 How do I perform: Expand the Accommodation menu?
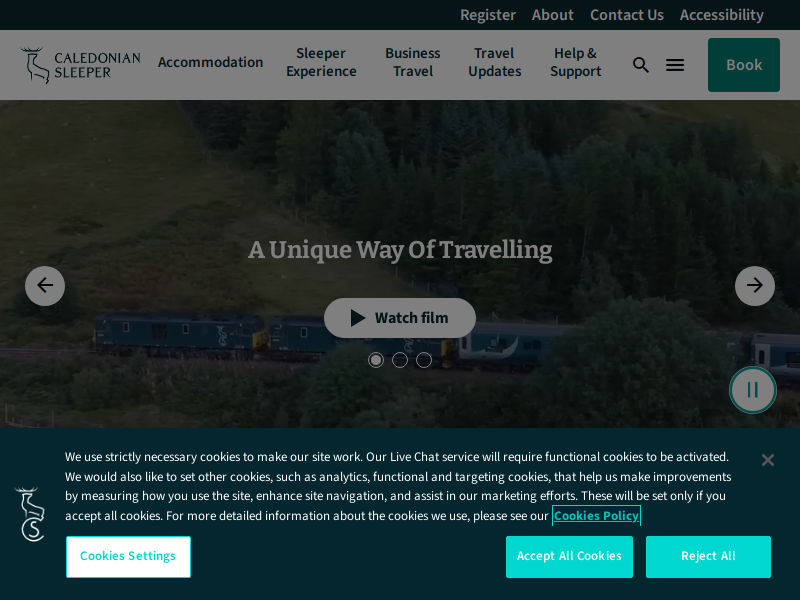(x=210, y=62)
